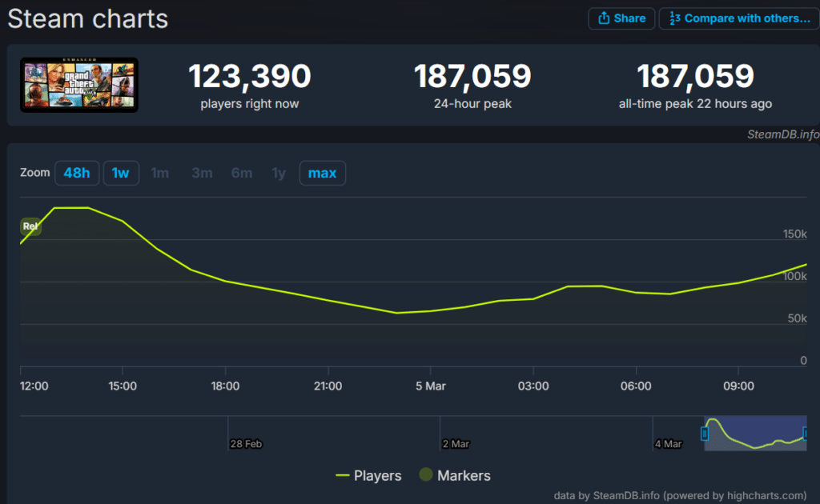
Task: Click the right navigator range handle
Action: tap(806, 434)
